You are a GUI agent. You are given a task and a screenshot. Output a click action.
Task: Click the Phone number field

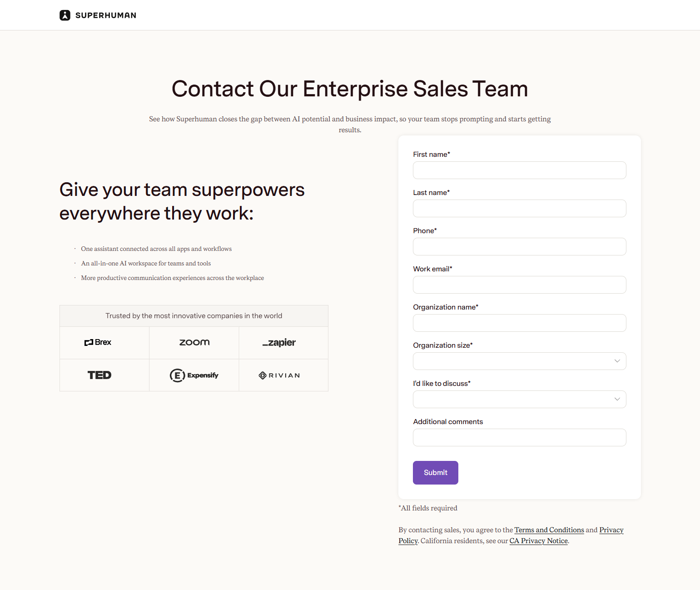coord(519,246)
